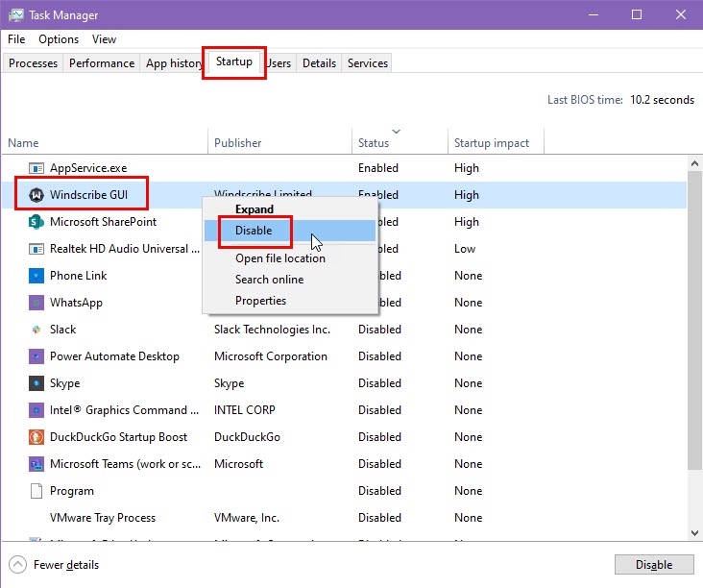Choose Search online in context menu
The width and height of the screenshot is (703, 588).
(x=290, y=280)
